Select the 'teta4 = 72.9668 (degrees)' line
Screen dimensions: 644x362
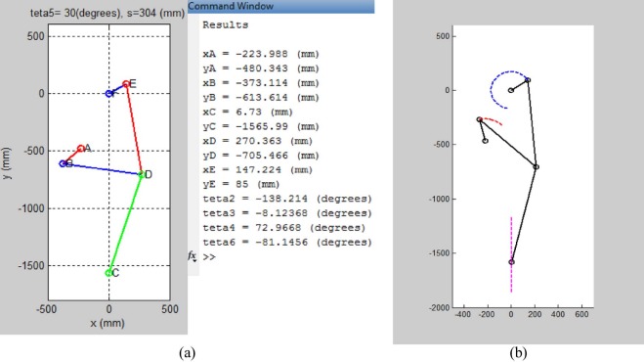pyautogui.click(x=283, y=228)
